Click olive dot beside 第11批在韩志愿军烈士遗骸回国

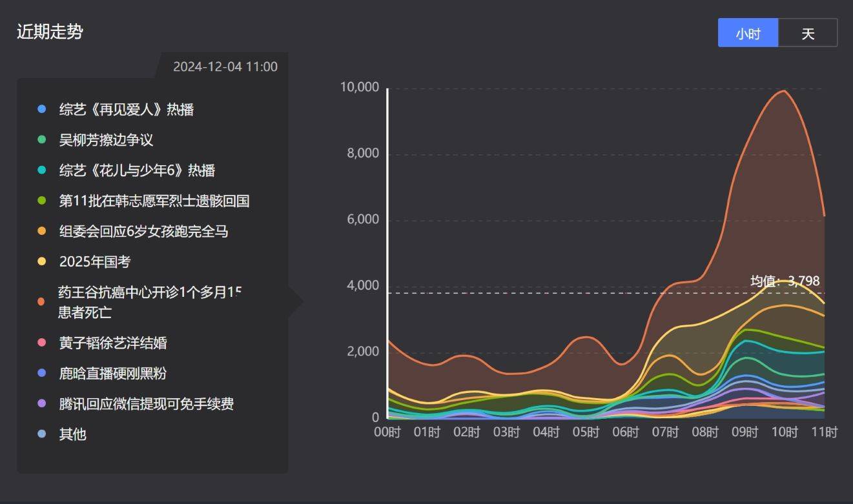[42, 201]
